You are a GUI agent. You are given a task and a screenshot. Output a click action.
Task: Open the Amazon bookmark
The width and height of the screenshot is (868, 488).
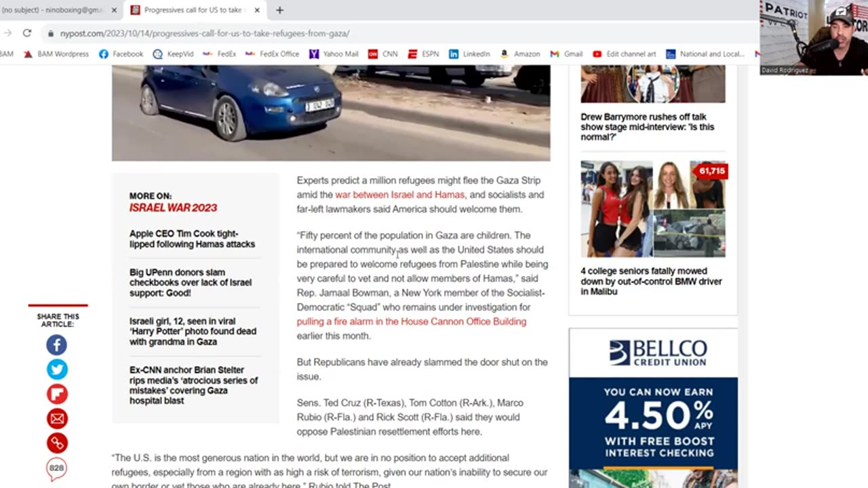tap(520, 54)
